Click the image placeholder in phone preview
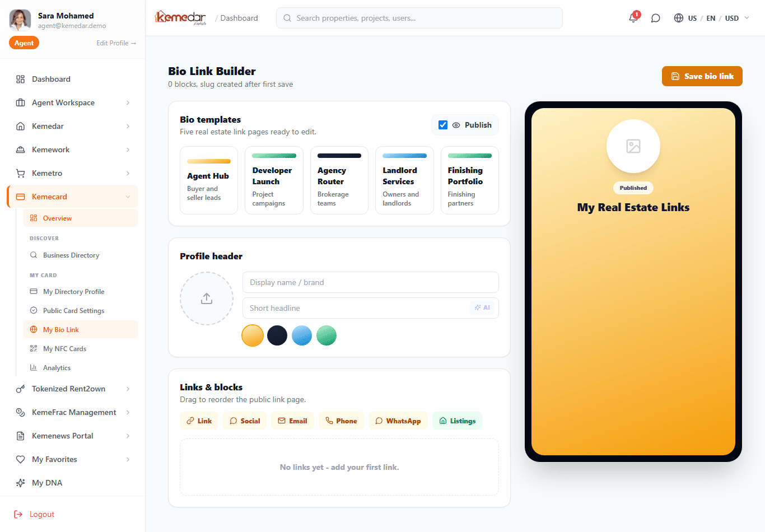Image resolution: width=765 pixels, height=532 pixels. tap(633, 146)
